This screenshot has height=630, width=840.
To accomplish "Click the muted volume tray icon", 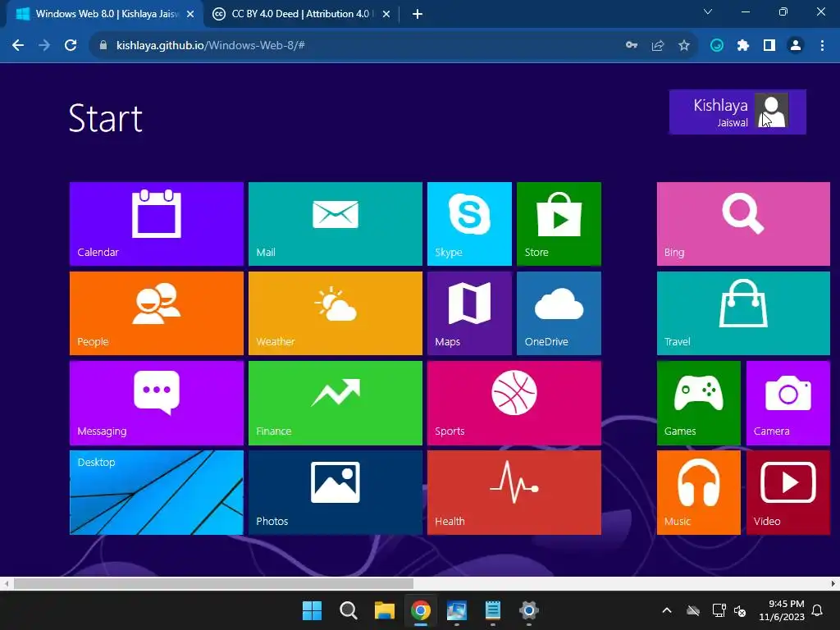I will point(740,610).
